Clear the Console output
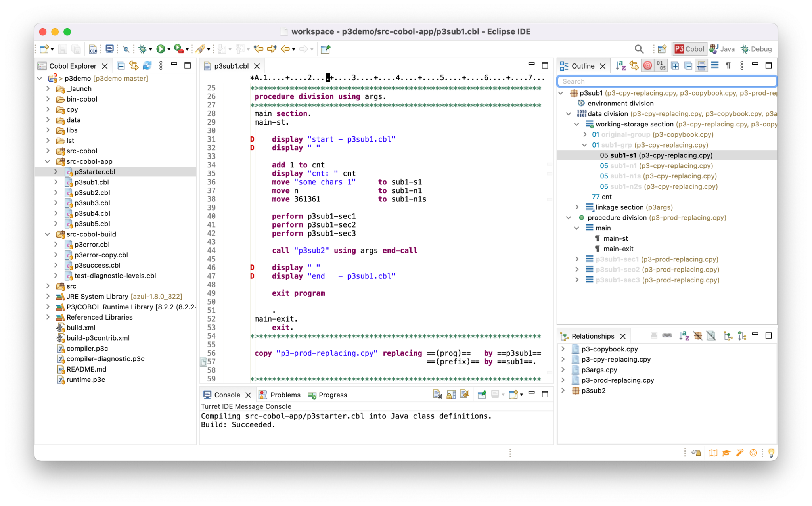The image size is (812, 506). (x=438, y=394)
